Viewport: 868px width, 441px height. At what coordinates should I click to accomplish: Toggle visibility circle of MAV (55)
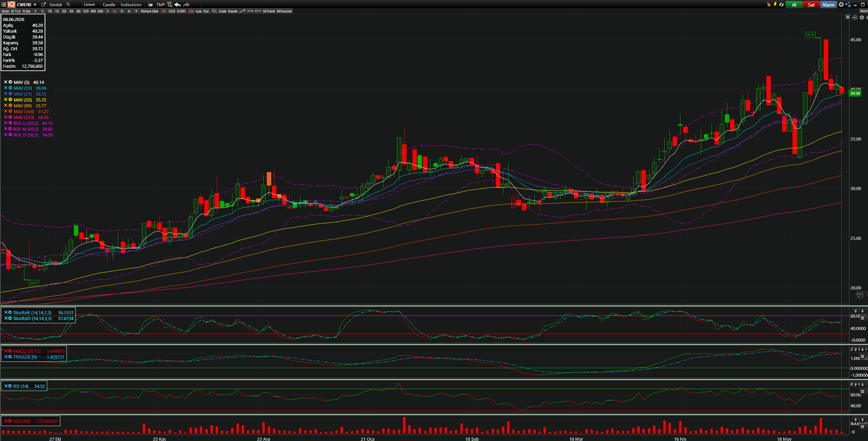(10, 100)
